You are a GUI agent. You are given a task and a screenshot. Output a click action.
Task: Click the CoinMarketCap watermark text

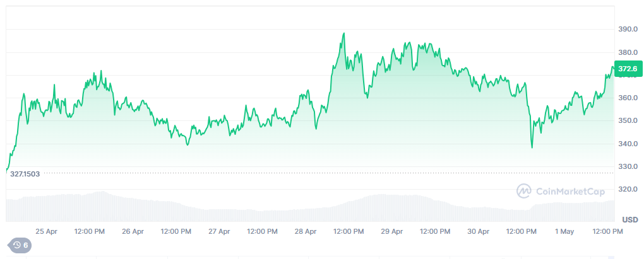[570, 191]
